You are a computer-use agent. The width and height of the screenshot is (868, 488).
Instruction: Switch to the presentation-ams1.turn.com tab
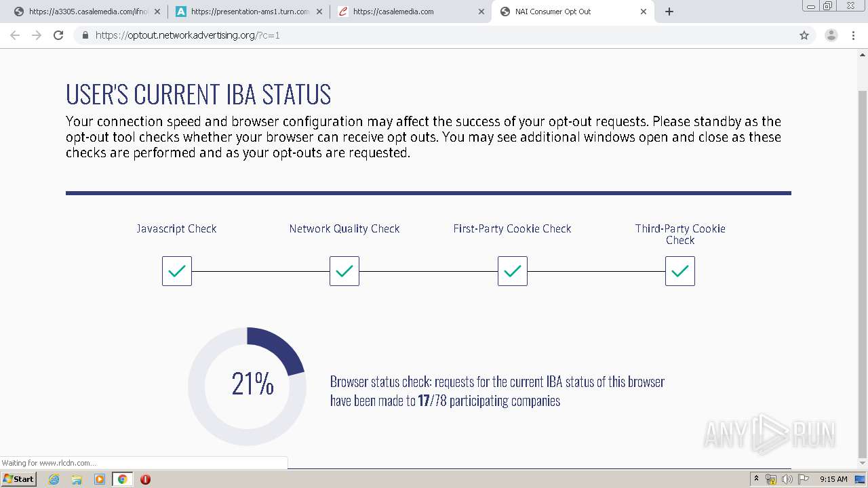[x=250, y=12]
